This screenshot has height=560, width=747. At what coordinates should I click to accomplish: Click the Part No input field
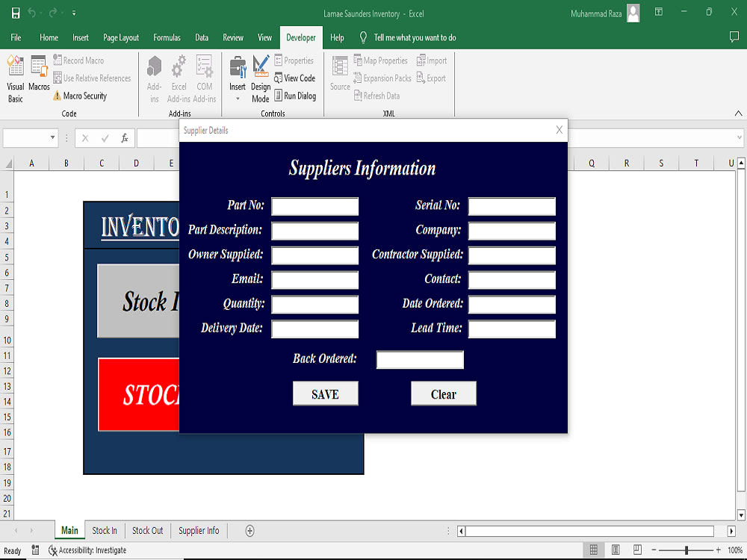(314, 206)
